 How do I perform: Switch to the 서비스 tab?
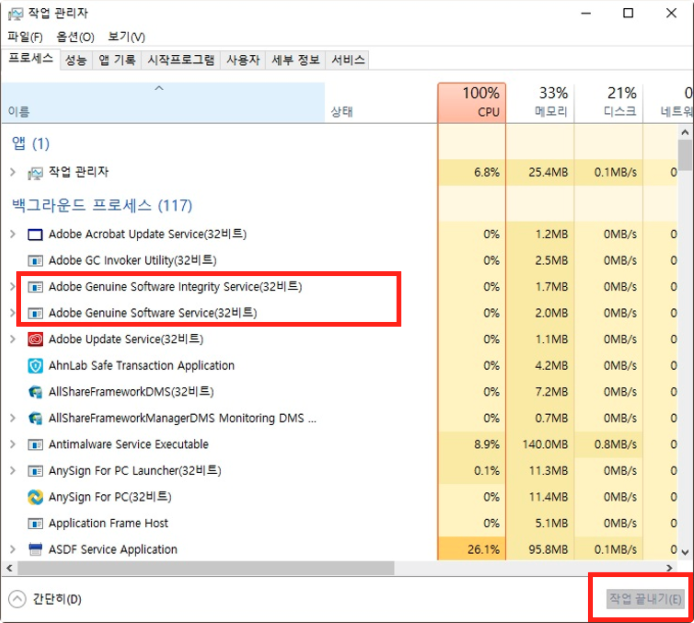click(x=348, y=60)
